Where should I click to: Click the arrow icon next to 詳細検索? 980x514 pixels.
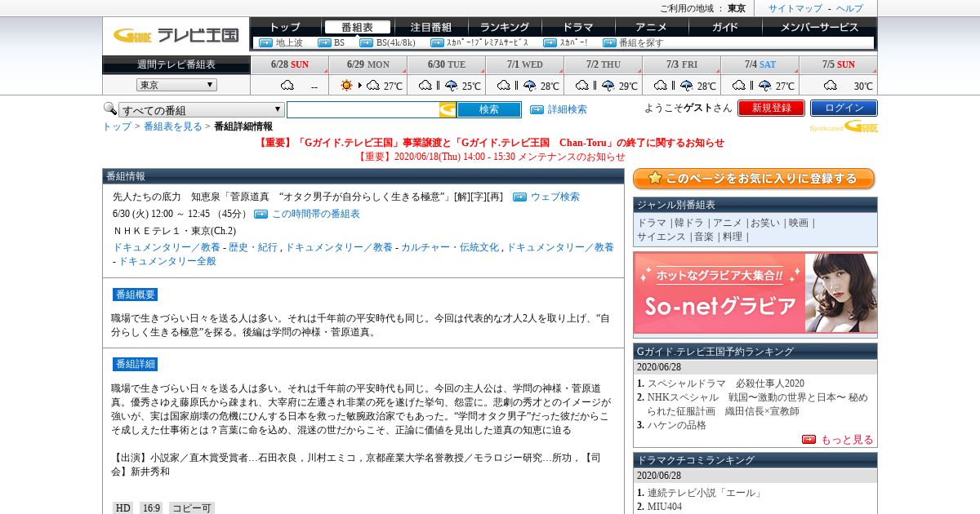pos(537,109)
